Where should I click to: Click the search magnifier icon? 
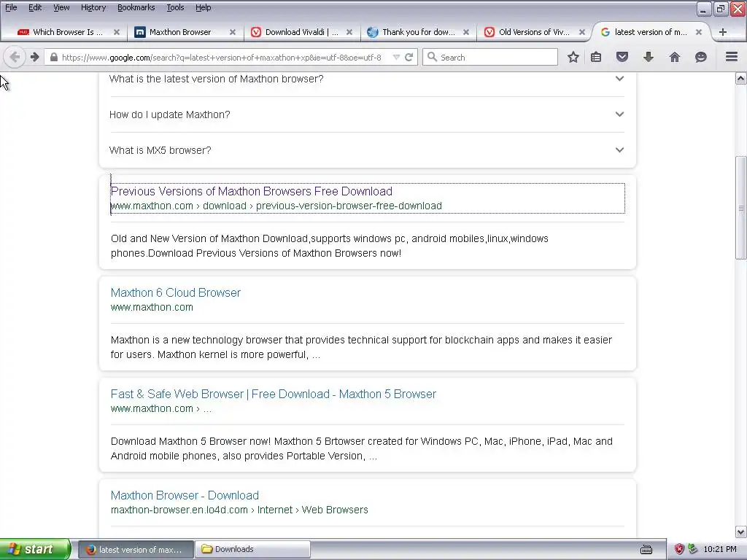432,57
